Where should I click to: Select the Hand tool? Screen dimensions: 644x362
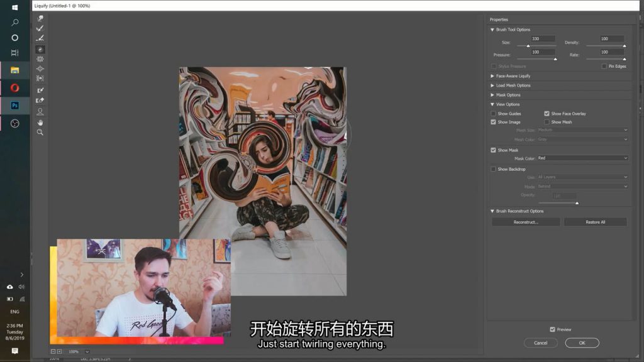click(40, 123)
